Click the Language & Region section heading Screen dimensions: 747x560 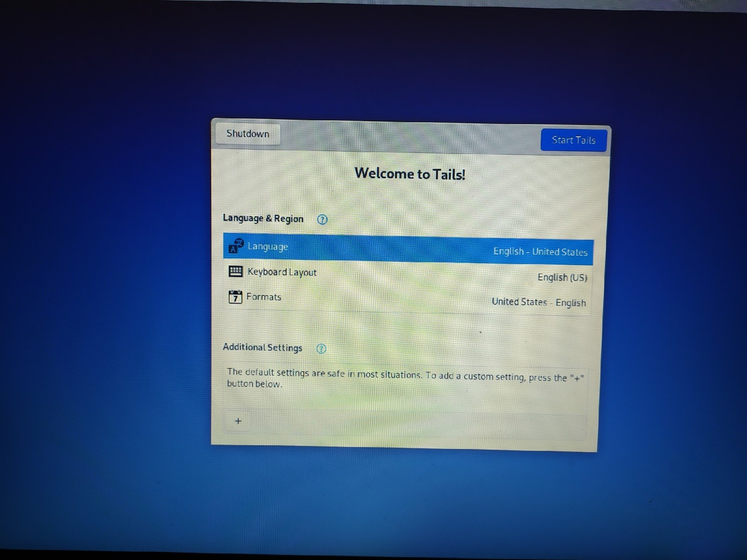(x=263, y=218)
